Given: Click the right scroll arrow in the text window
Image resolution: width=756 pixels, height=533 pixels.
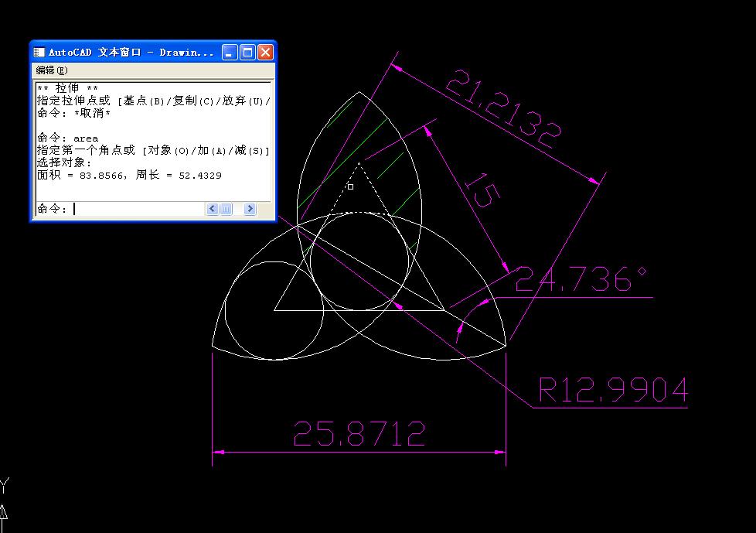Looking at the screenshot, I should [250, 208].
